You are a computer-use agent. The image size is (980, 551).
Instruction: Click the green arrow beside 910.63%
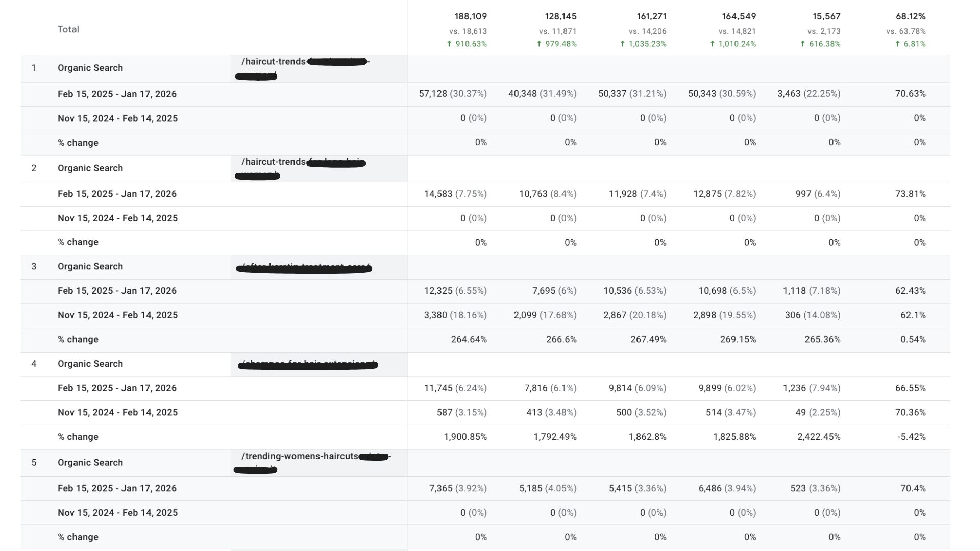tap(449, 44)
